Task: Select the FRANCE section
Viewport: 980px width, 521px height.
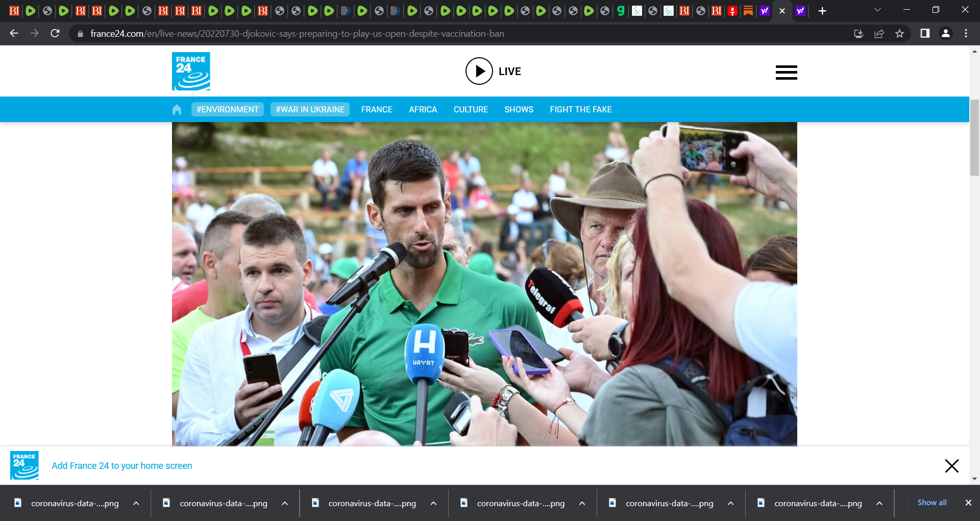Action: [x=377, y=109]
